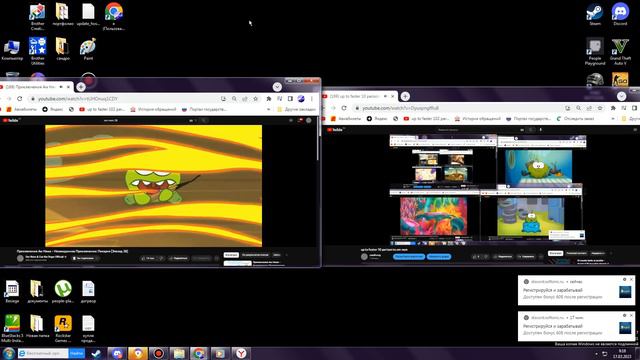Click the YouTube logo in right window
Image resolution: width=640 pixels, height=360 pixels.
pyautogui.click(x=336, y=130)
